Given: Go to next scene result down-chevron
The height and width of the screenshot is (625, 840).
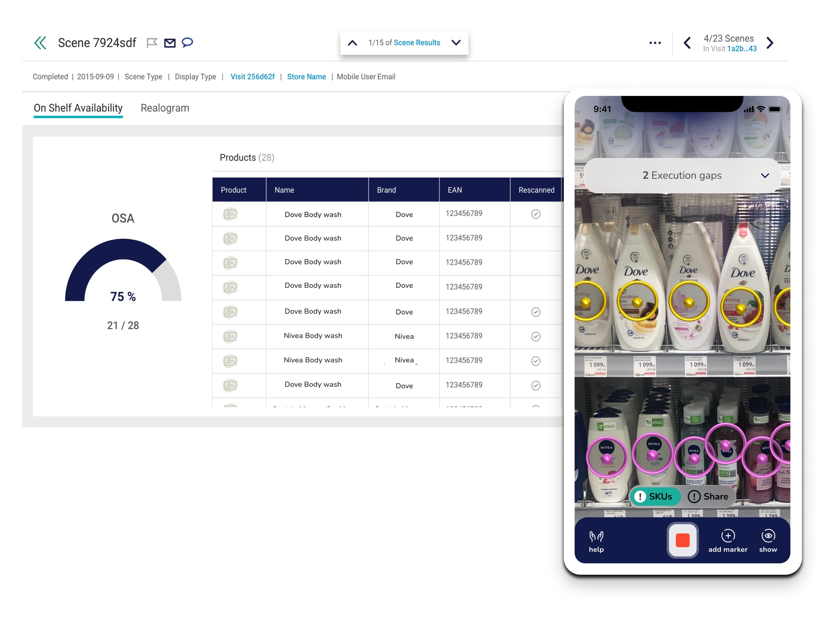Looking at the screenshot, I should 456,42.
